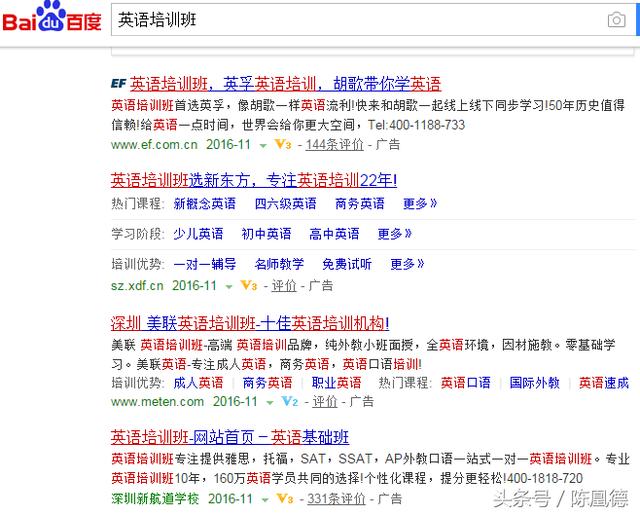Viewport: 640px width, 515px height.
Task: Open 深圳 美联英语培训班 result title
Action: [250, 324]
